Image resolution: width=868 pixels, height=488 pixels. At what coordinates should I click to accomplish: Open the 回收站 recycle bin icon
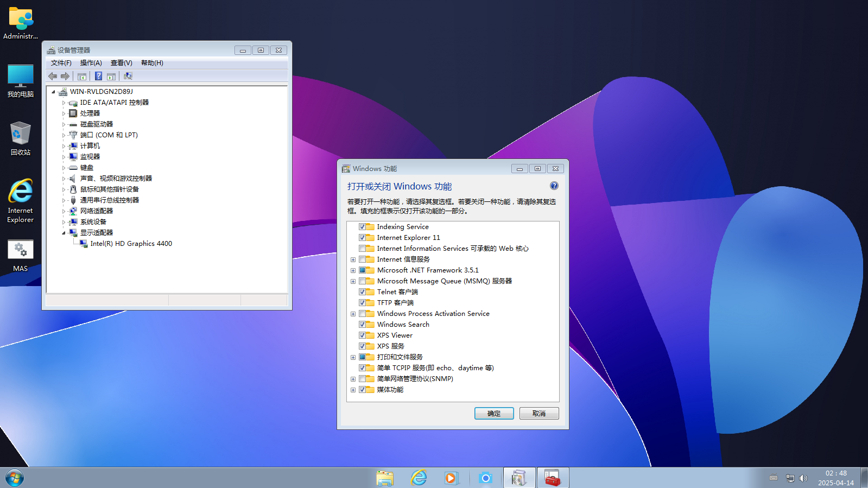[21, 139]
